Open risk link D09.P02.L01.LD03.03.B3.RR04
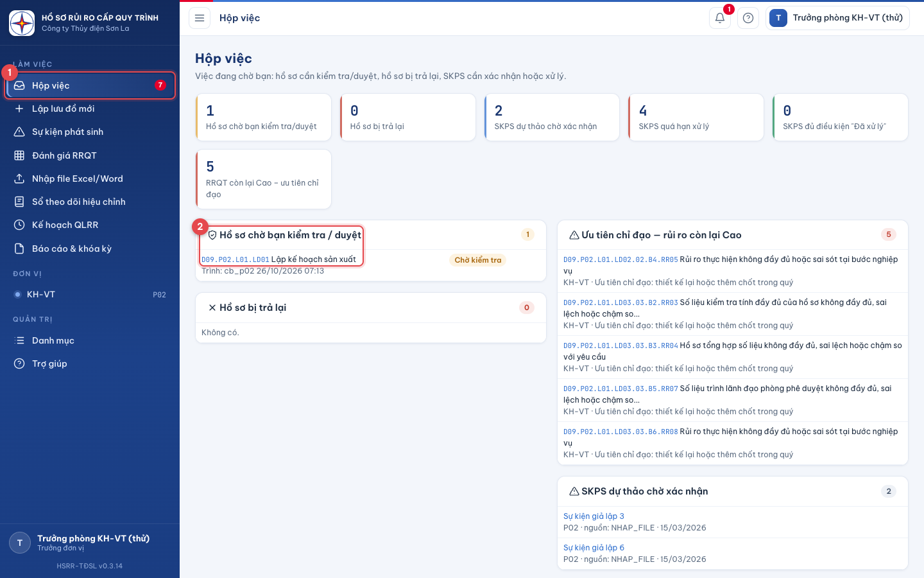The width and height of the screenshot is (924, 578). [x=620, y=346]
